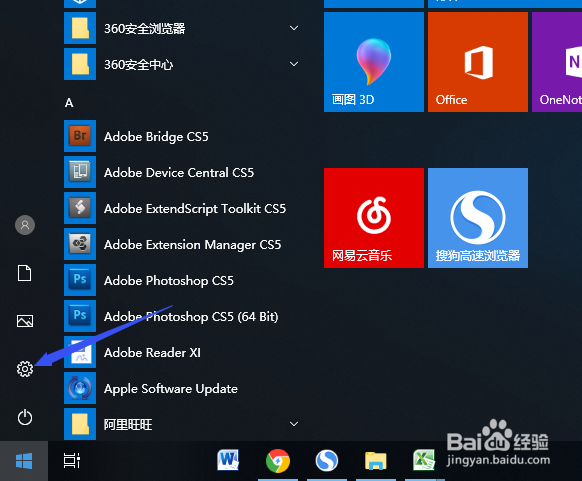
Task: Open Task View on taskbar
Action: coord(72,461)
